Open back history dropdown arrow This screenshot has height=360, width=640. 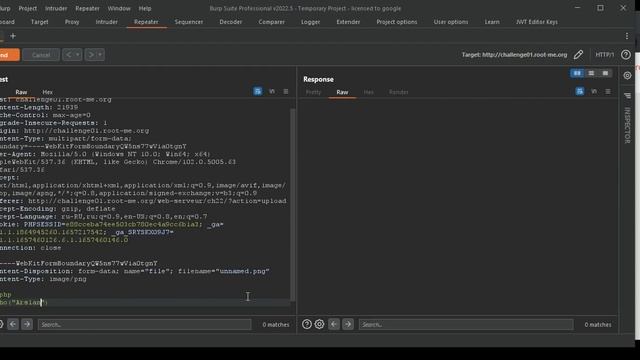(78, 55)
